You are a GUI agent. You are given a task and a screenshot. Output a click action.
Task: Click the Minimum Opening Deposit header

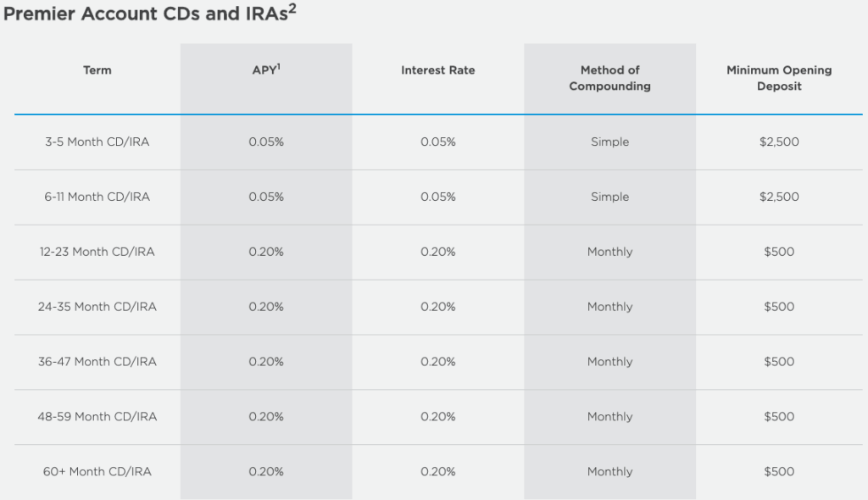[x=780, y=78]
